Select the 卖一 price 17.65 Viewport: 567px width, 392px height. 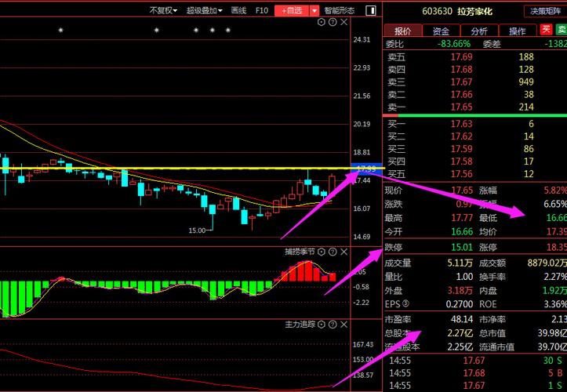click(461, 107)
